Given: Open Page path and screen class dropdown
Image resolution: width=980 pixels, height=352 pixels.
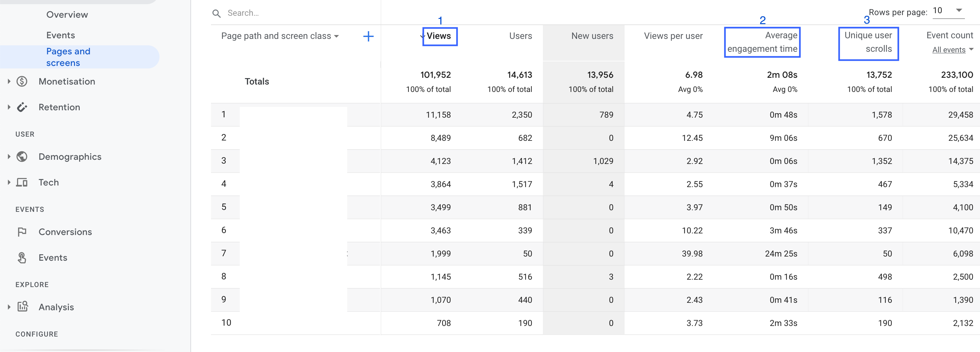Looking at the screenshot, I should 280,36.
